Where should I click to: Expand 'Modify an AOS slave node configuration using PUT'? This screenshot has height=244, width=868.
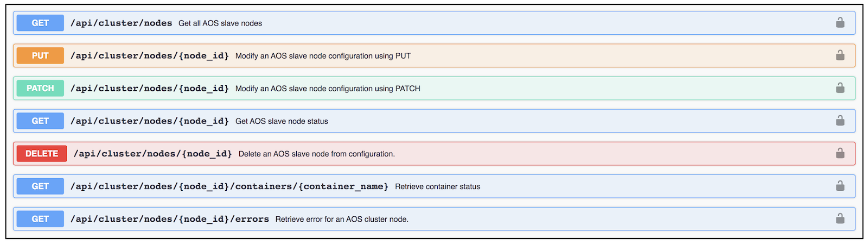[434, 55]
